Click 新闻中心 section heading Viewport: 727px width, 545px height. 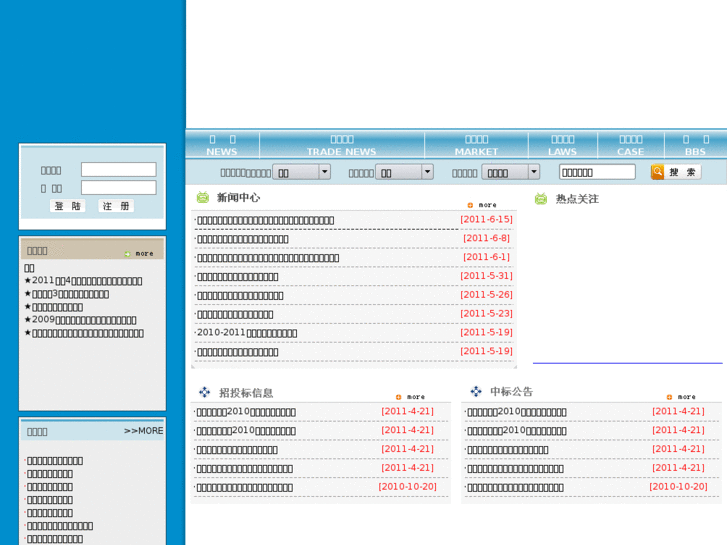pos(238,197)
